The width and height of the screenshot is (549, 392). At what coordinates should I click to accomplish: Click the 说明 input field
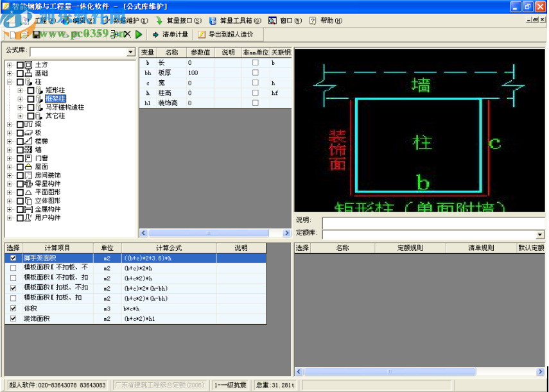(x=433, y=222)
